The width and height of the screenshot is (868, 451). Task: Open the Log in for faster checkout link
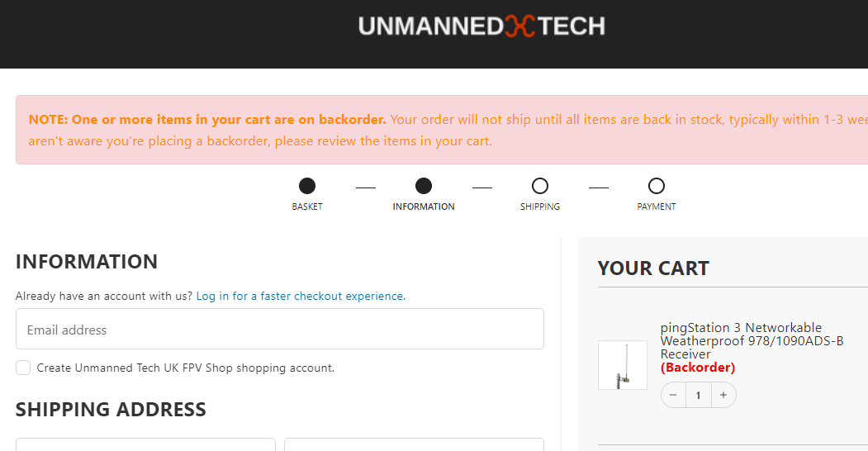click(301, 296)
